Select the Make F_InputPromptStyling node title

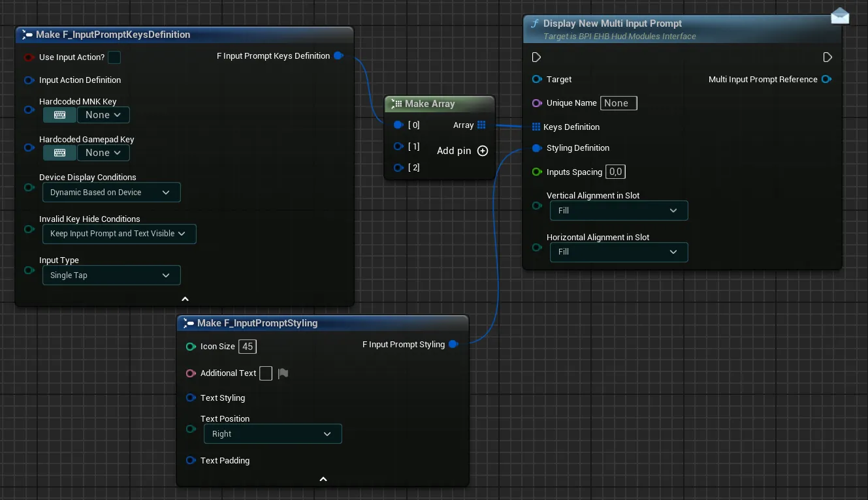(257, 323)
